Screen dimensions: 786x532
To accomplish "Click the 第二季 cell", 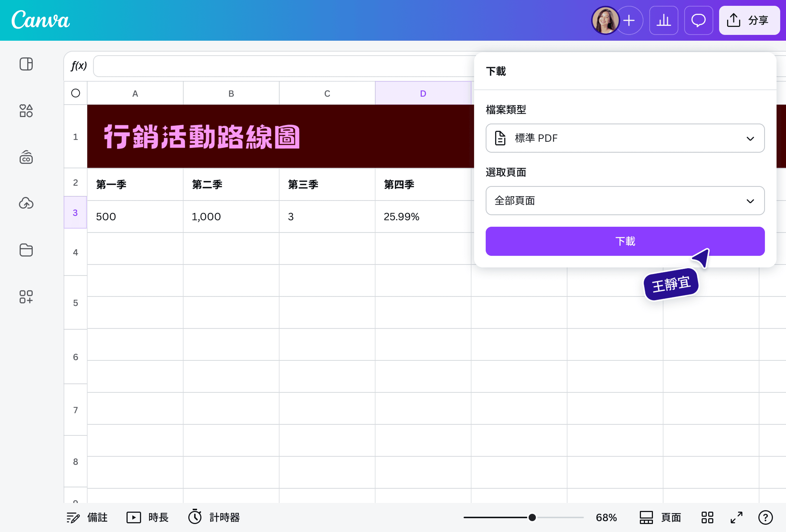I will click(231, 184).
